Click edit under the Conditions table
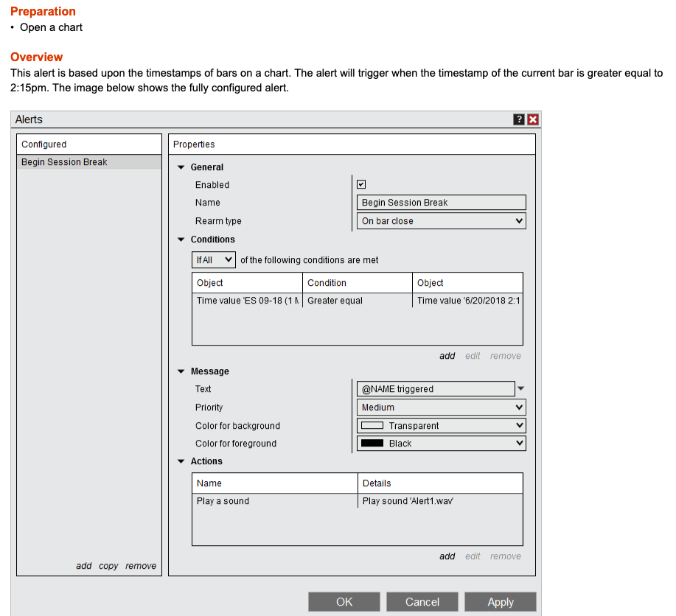The image size is (676, 616). (473, 356)
